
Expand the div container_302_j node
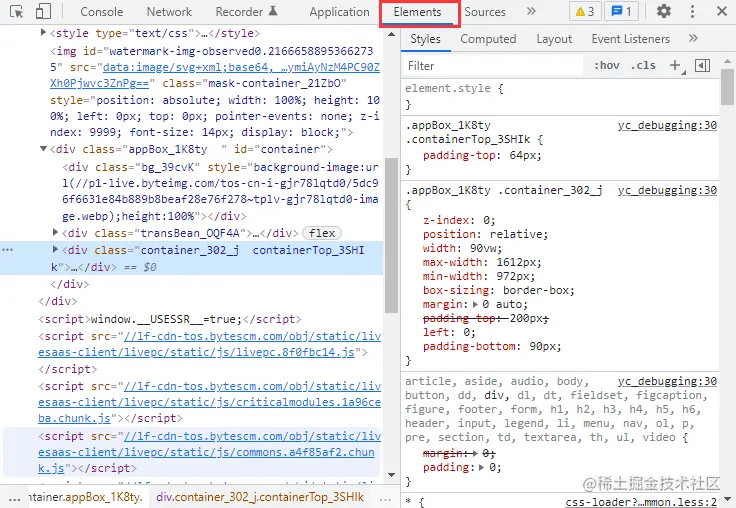pos(55,249)
